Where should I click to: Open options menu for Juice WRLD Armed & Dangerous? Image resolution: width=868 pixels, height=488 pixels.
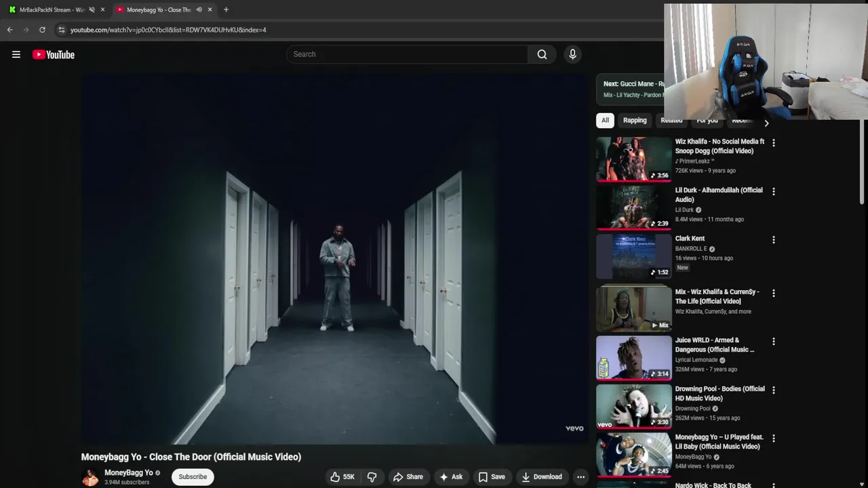[774, 342]
